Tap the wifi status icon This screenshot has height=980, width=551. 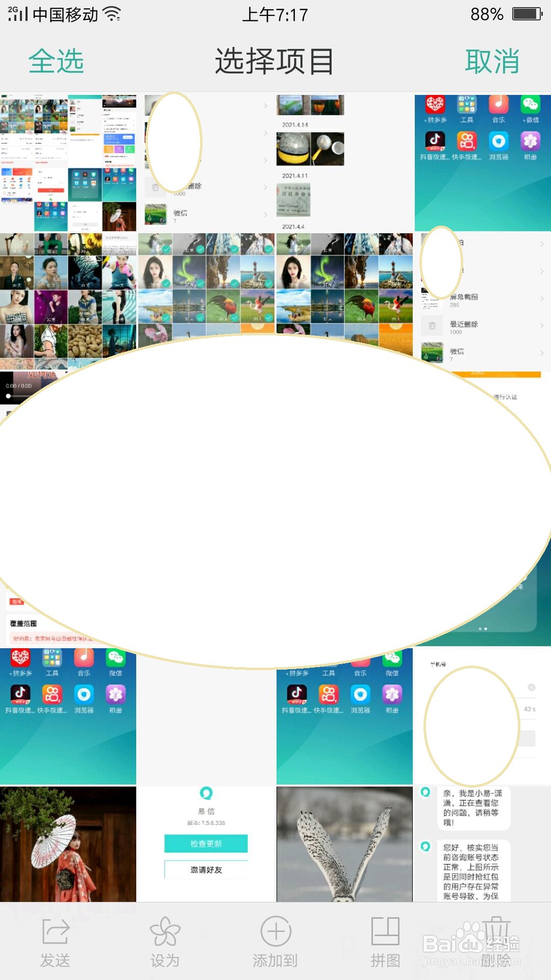click(112, 14)
